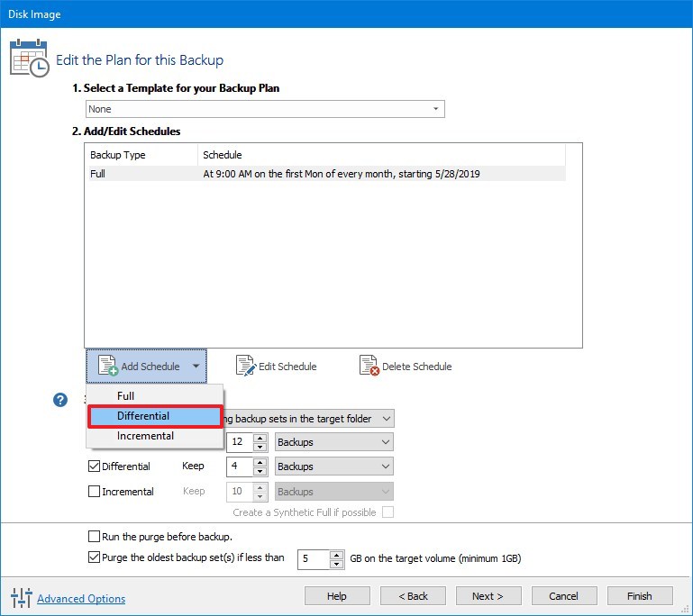The width and height of the screenshot is (693, 616).
Task: Click the Edit Schedule pencil icon
Action: [246, 366]
